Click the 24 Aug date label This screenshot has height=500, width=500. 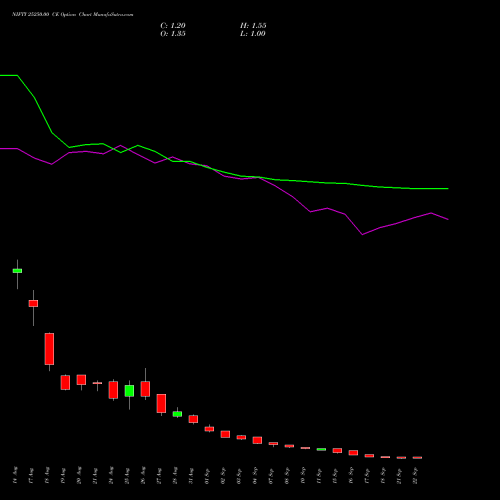(x=111, y=475)
